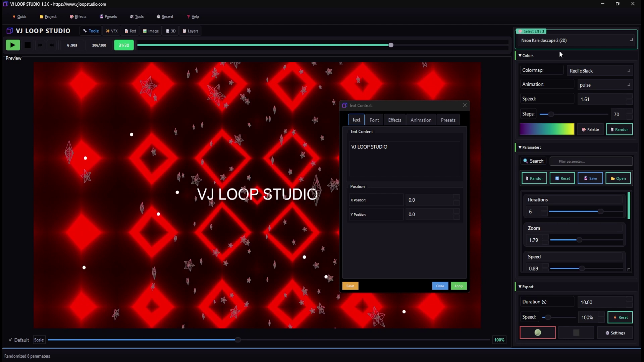
Task: Click Apply in the Text Controls dialog
Action: [x=459, y=286]
